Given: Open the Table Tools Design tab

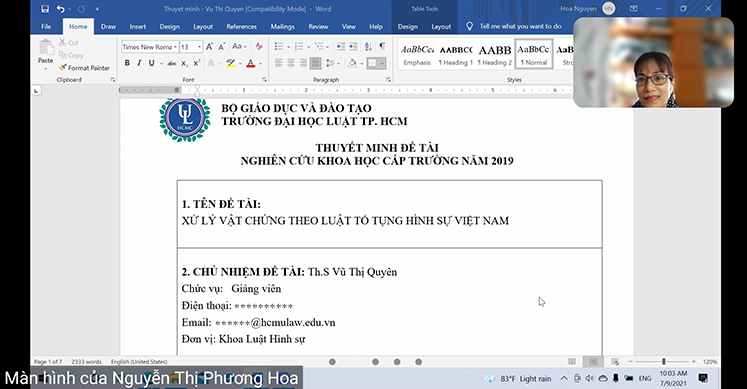Looking at the screenshot, I should click(408, 27).
